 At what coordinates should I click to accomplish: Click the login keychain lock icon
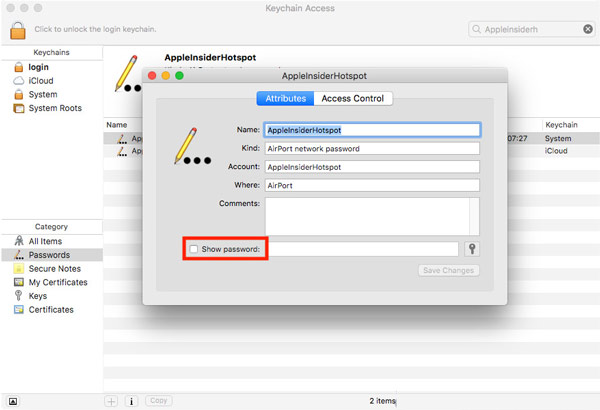(x=18, y=67)
